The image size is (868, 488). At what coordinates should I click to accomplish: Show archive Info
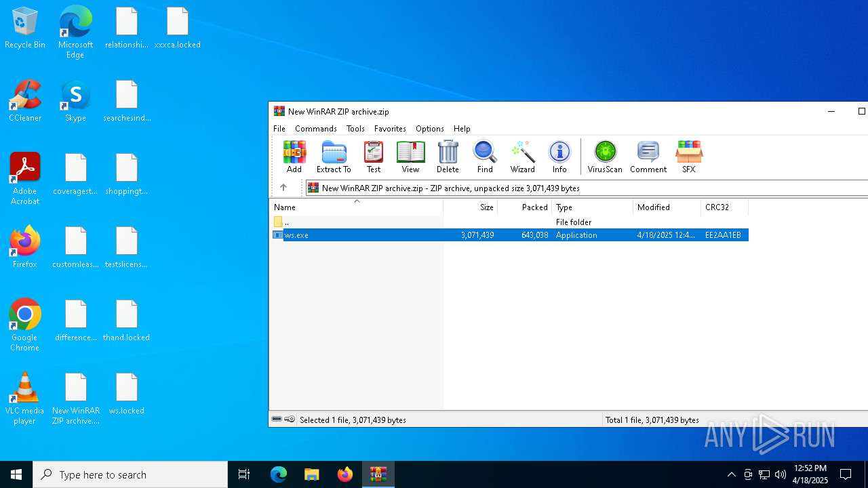click(559, 157)
